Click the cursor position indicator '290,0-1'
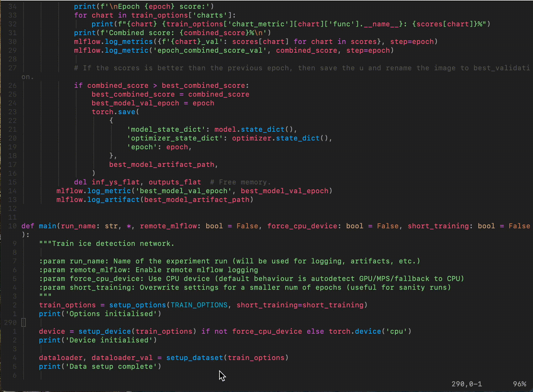 pyautogui.click(x=467, y=384)
